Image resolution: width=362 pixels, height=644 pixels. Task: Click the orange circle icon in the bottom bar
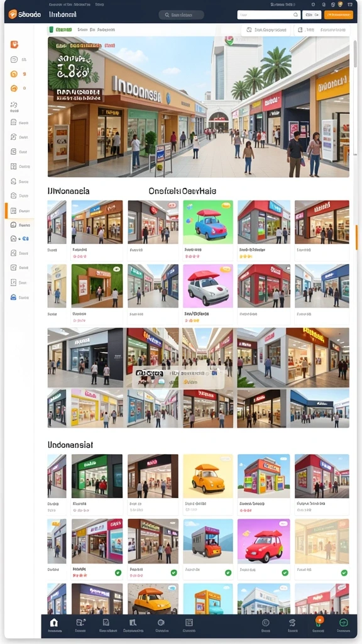click(x=319, y=620)
